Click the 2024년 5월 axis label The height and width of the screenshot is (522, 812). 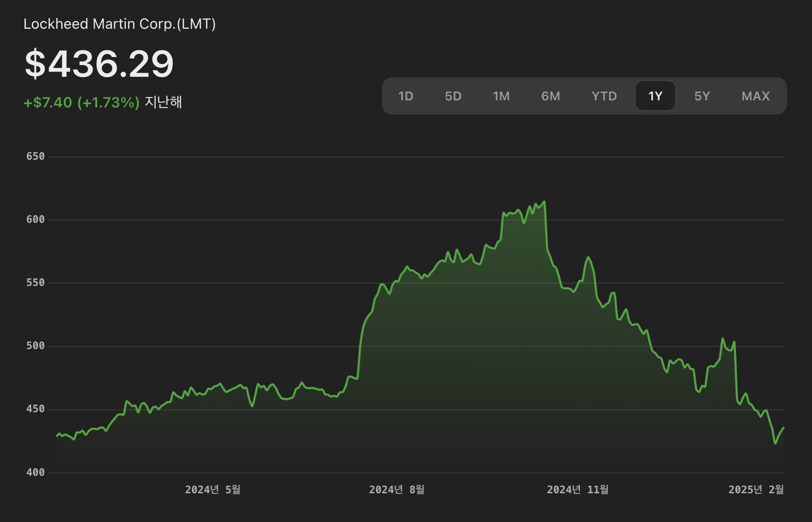pyautogui.click(x=213, y=489)
